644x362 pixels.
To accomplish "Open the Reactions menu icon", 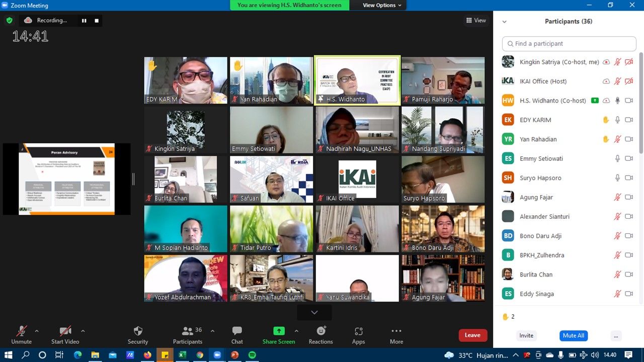I will point(321,331).
